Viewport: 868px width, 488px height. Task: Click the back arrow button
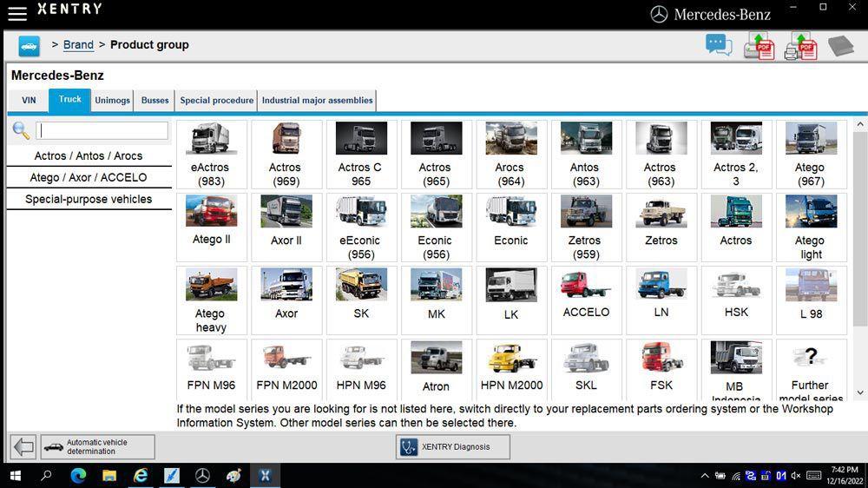[23, 446]
